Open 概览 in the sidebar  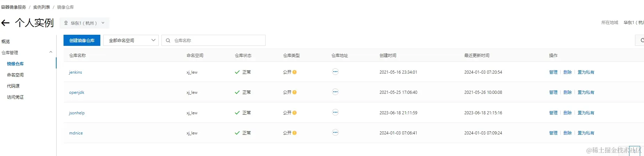[x=6, y=41]
